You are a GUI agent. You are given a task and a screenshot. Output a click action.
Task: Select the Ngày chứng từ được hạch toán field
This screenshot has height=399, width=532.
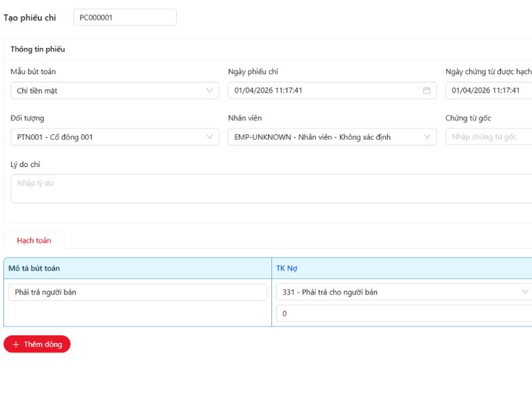[489, 90]
